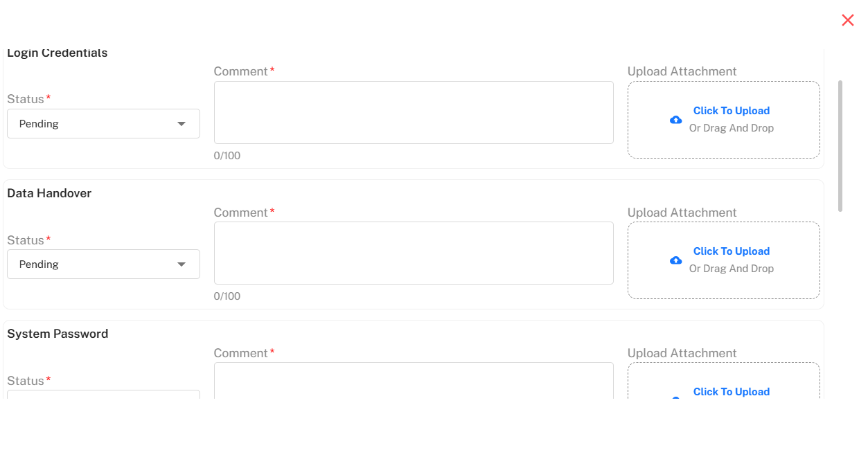Image resolution: width=868 pixels, height=450 pixels.
Task: Close the form with the red X
Action: [x=847, y=20]
